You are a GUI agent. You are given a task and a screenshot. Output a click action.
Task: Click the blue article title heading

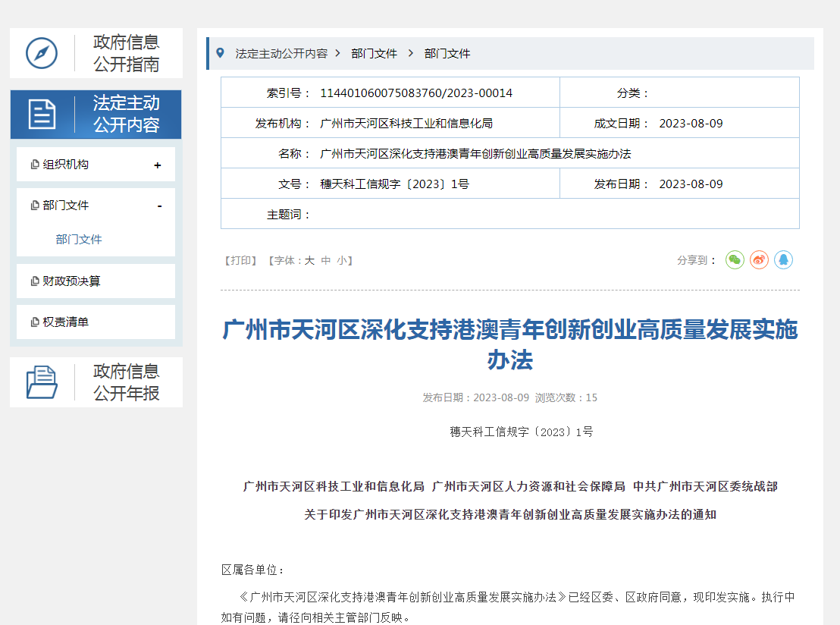(x=509, y=344)
